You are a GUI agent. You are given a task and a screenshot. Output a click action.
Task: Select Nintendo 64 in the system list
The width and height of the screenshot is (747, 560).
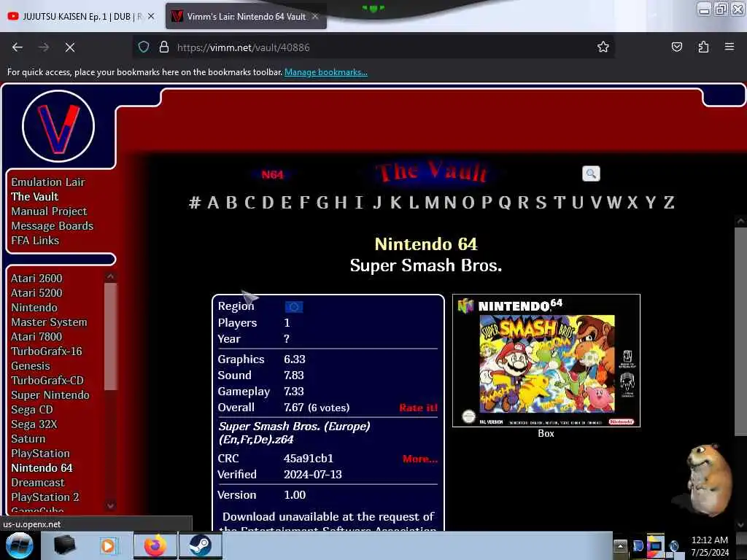[42, 468]
